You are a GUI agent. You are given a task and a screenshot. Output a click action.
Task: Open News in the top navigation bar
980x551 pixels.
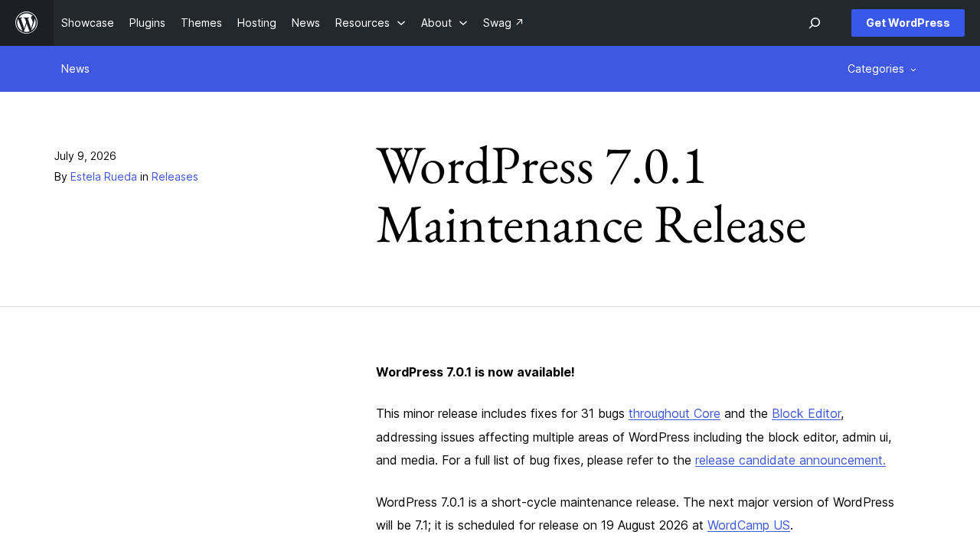pyautogui.click(x=305, y=23)
